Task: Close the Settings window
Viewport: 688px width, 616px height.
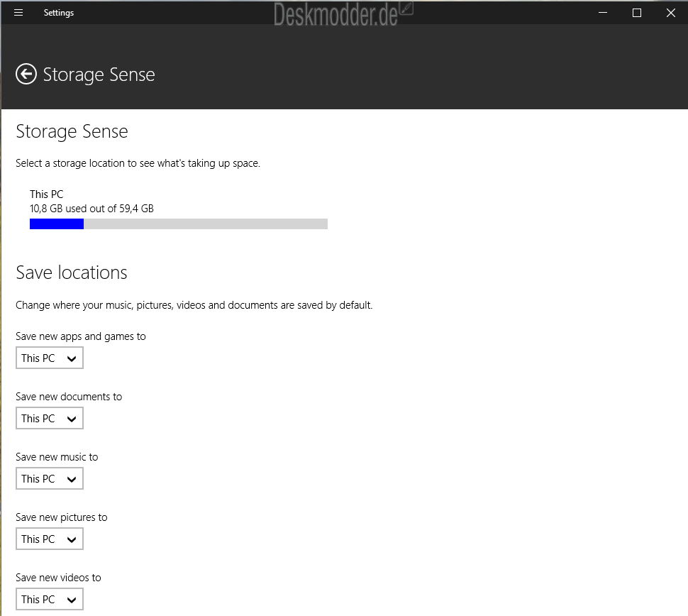Action: pyautogui.click(x=670, y=12)
